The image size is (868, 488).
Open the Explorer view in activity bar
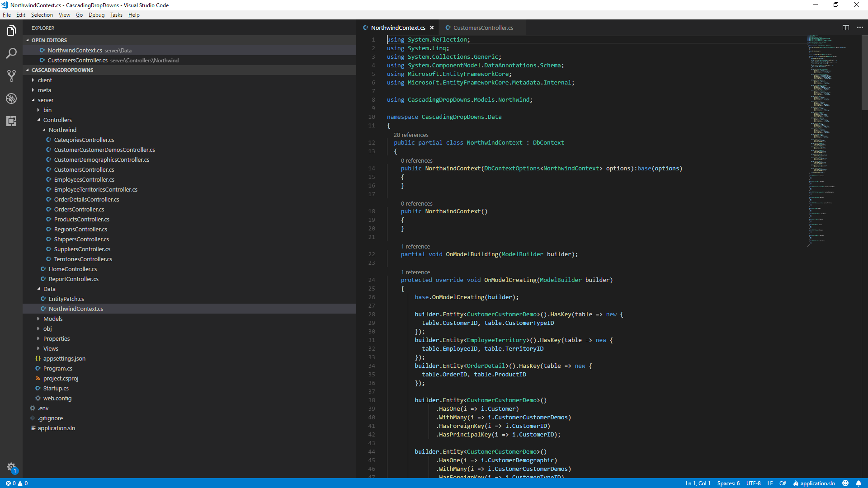[11, 31]
